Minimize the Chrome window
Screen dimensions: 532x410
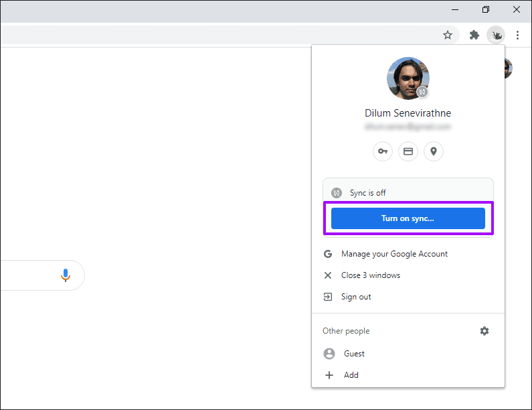coord(455,9)
